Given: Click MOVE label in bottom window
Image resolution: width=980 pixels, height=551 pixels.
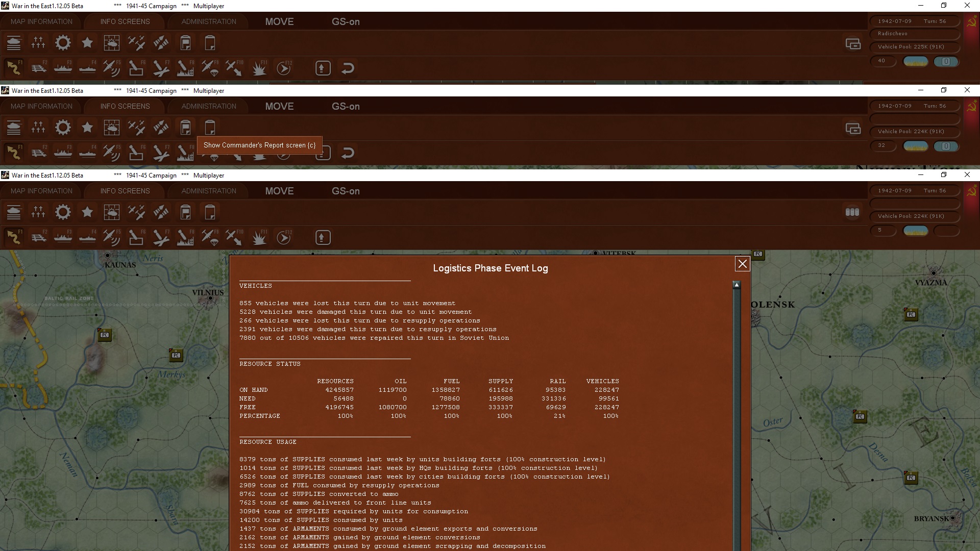Looking at the screenshot, I should 279,191.
